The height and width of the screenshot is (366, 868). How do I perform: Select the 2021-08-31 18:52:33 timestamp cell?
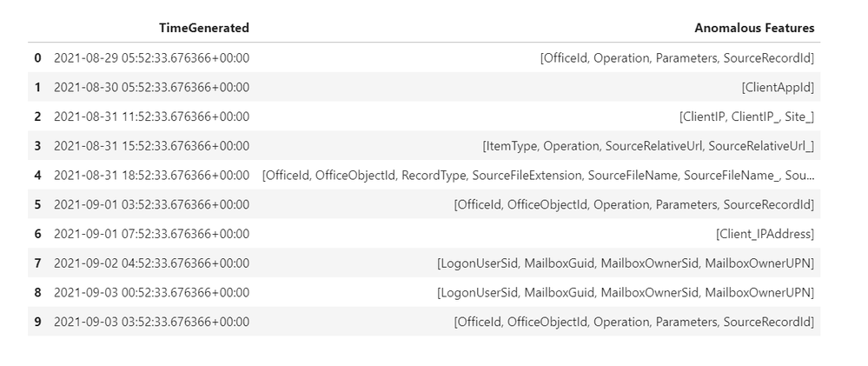point(151,176)
